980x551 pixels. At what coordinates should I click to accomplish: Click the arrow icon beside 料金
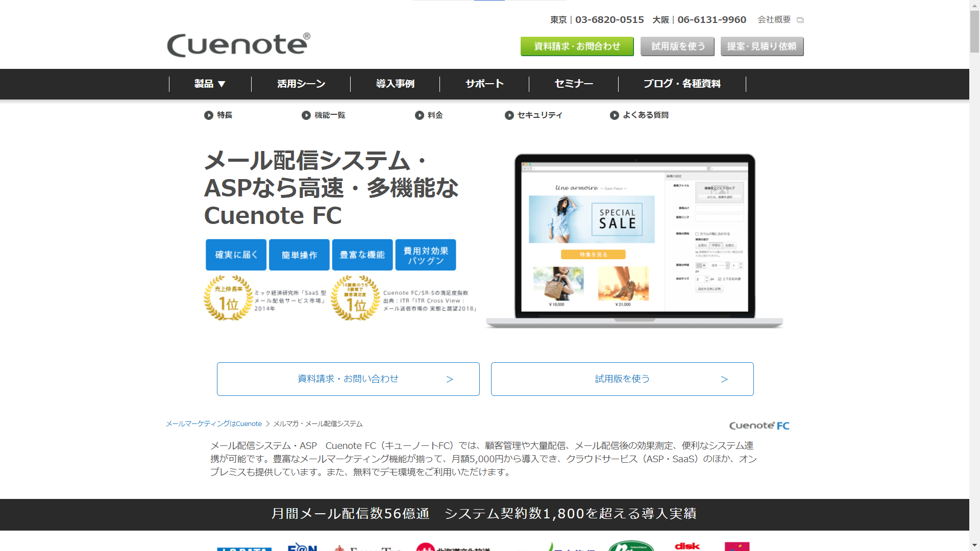(420, 115)
